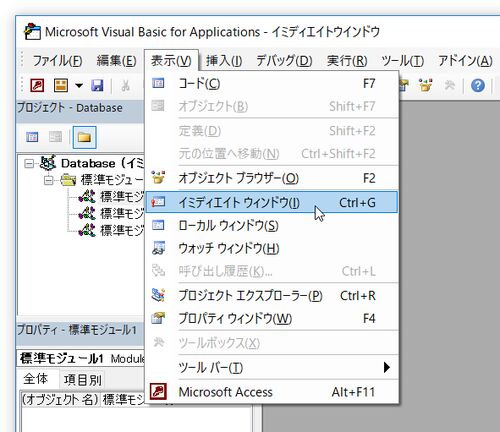500x432 pixels.
Task: Open the ファイル(F) menu
Action: 57,61
